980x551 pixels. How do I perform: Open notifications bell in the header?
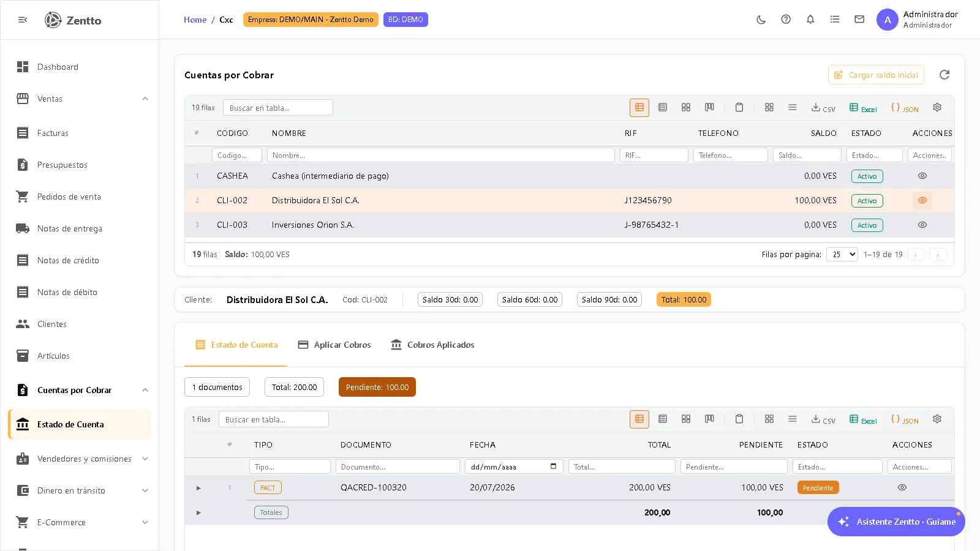pyautogui.click(x=810, y=20)
